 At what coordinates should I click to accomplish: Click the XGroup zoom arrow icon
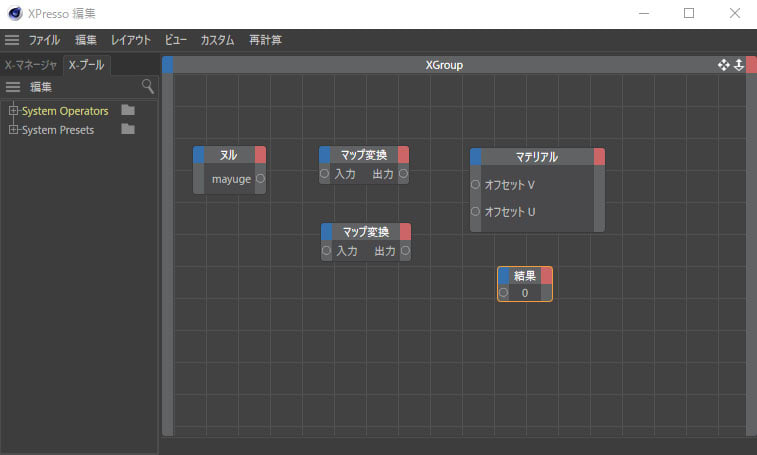739,65
